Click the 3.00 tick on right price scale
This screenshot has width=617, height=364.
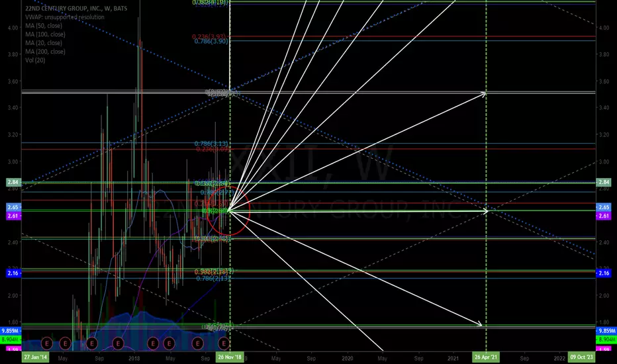604,161
